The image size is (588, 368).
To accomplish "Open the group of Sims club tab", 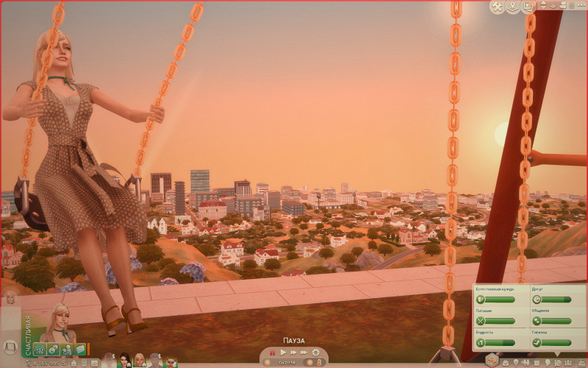I will (568, 363).
